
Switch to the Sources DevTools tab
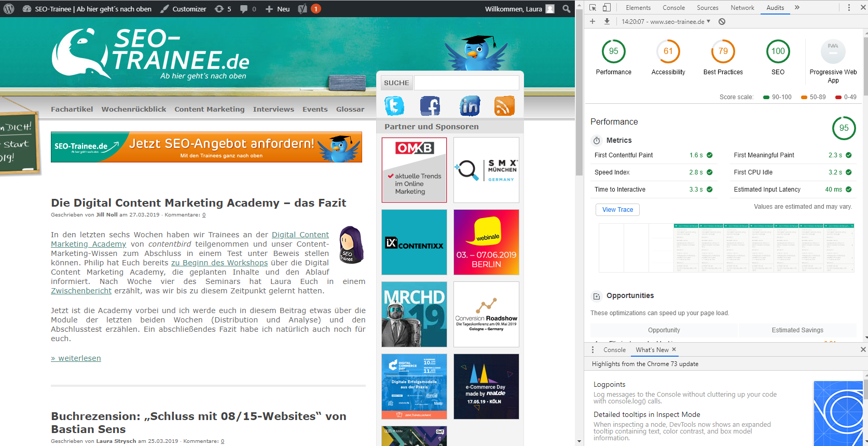click(x=708, y=8)
